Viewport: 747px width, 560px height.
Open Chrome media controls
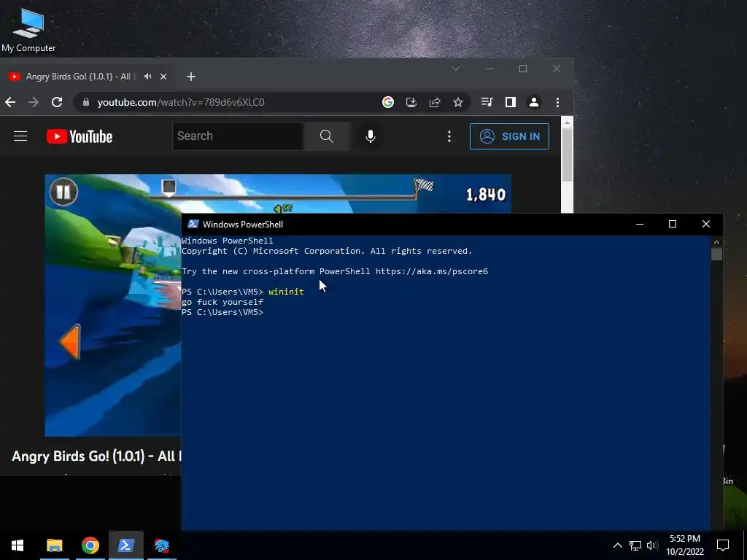pyautogui.click(x=487, y=102)
